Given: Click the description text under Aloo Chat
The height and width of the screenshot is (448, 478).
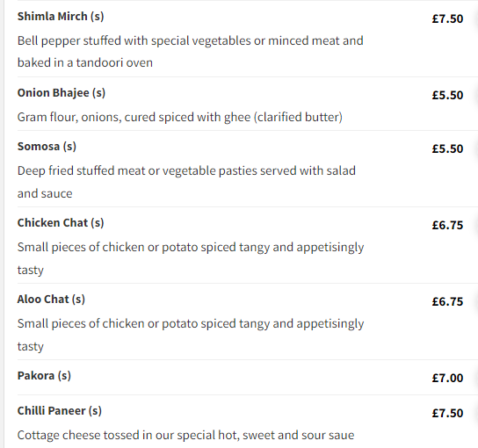Looking at the screenshot, I should [x=191, y=335].
